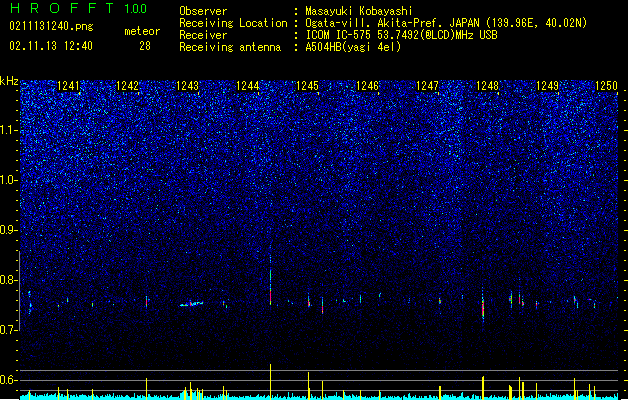Click the 1242 time marker
This screenshot has width=629, height=400.
tap(127, 86)
